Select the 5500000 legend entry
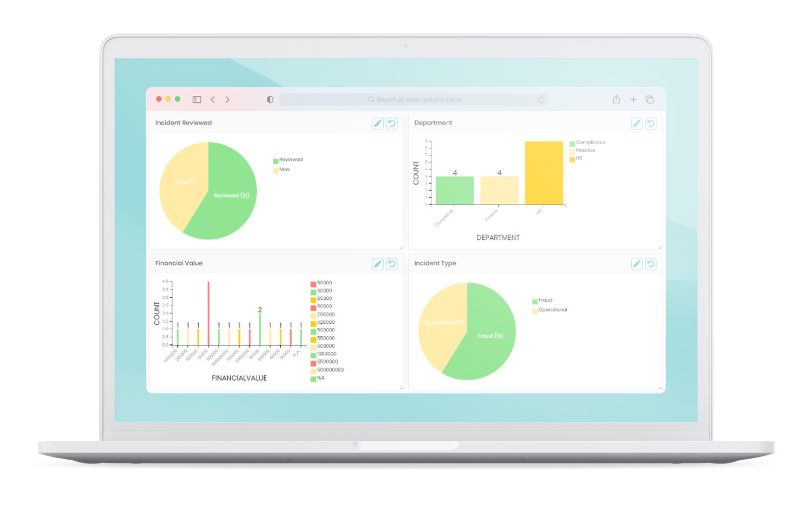 point(324,362)
